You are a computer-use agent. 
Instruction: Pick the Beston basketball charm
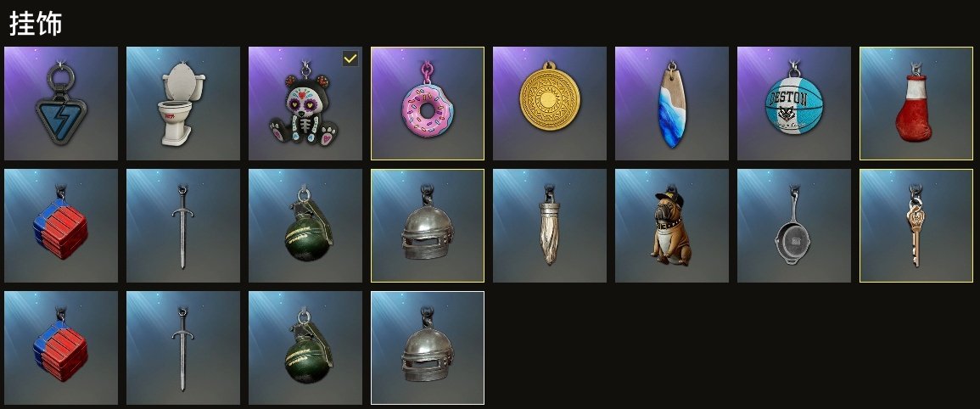(793, 104)
